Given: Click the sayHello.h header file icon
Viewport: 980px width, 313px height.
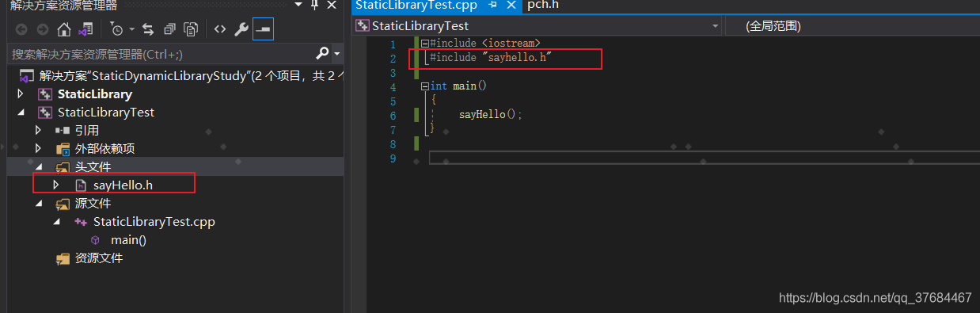Looking at the screenshot, I should [80, 185].
